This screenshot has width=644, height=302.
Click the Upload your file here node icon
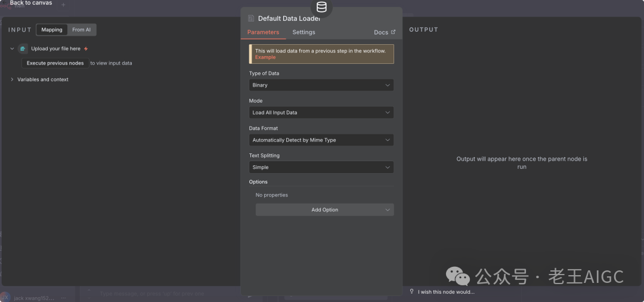coord(23,48)
